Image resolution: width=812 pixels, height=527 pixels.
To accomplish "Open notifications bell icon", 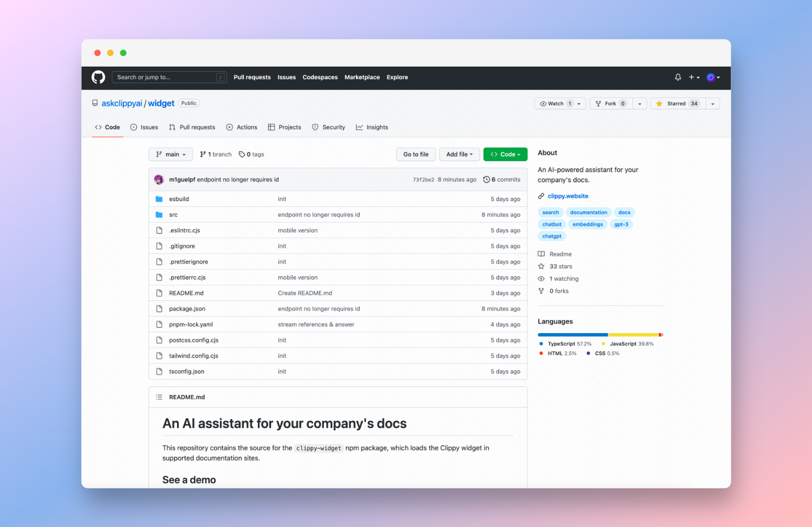I will point(678,77).
